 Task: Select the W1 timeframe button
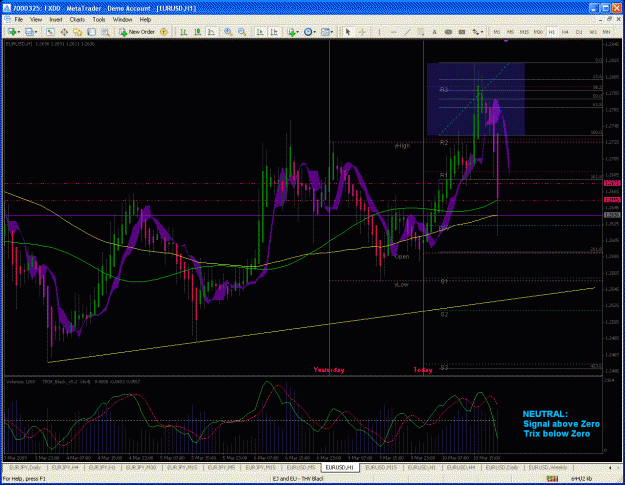(x=593, y=32)
